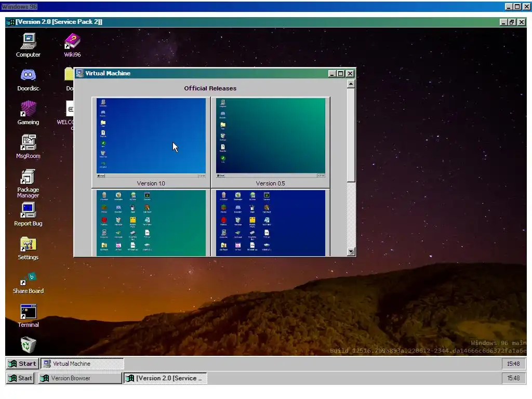
Task: Click the Virtual Machine vertical scroll thumb
Action: pos(351,135)
